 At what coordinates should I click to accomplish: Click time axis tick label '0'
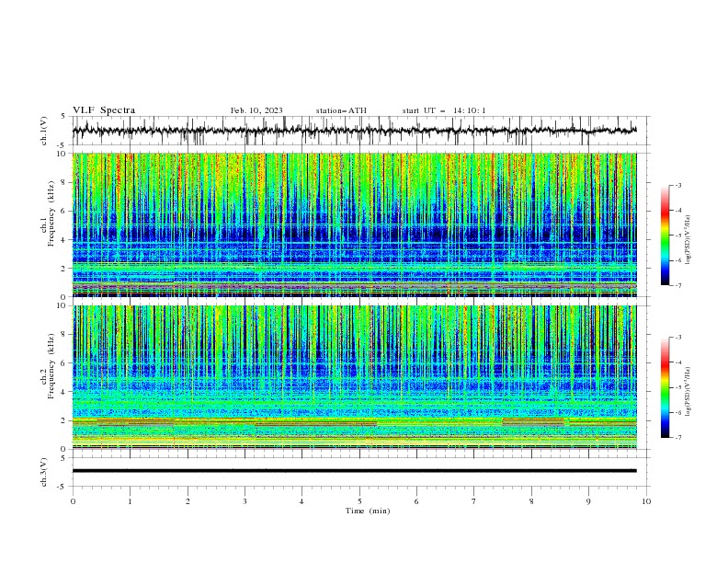coord(73,501)
